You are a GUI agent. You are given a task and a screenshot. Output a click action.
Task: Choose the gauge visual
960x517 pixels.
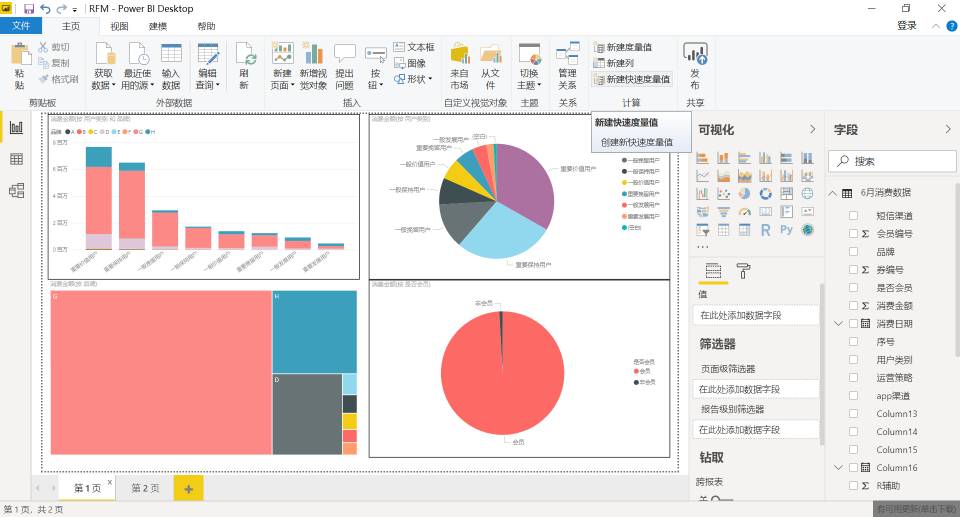tap(744, 212)
